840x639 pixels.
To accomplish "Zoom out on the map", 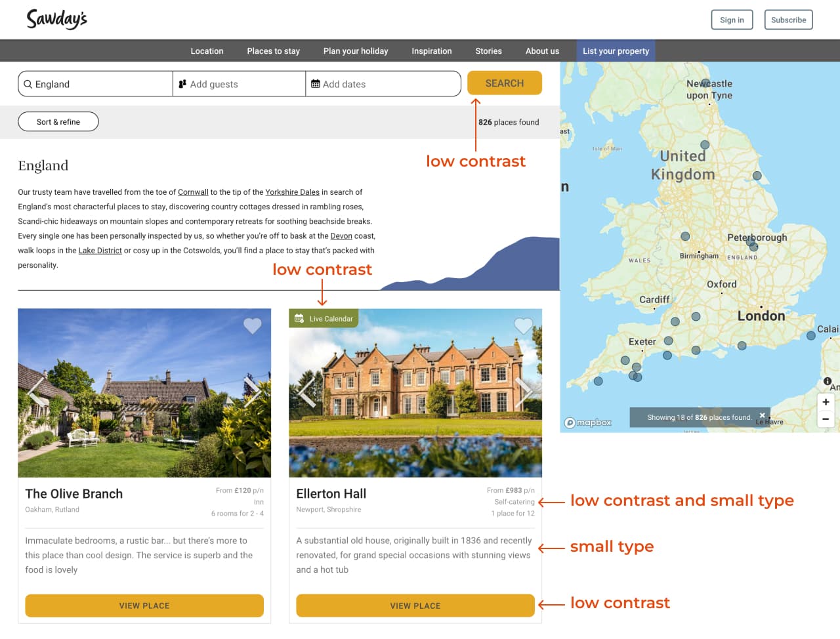I will (x=826, y=419).
